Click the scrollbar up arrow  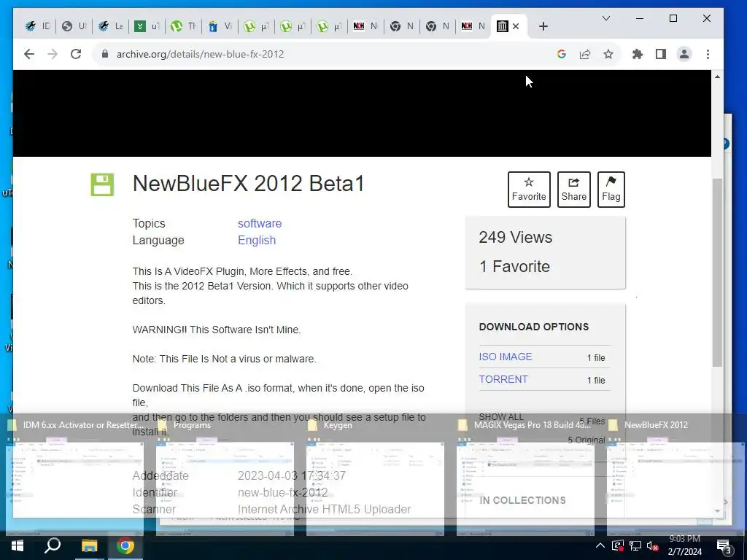pyautogui.click(x=718, y=77)
